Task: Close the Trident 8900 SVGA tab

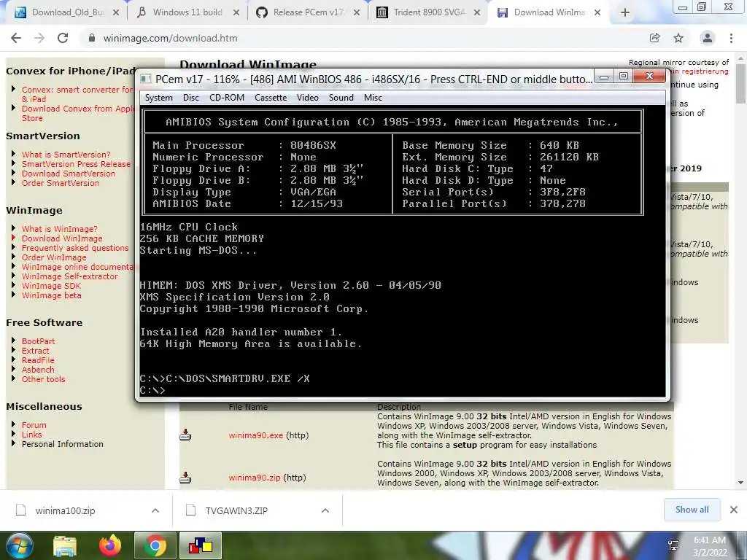Action: (477, 13)
